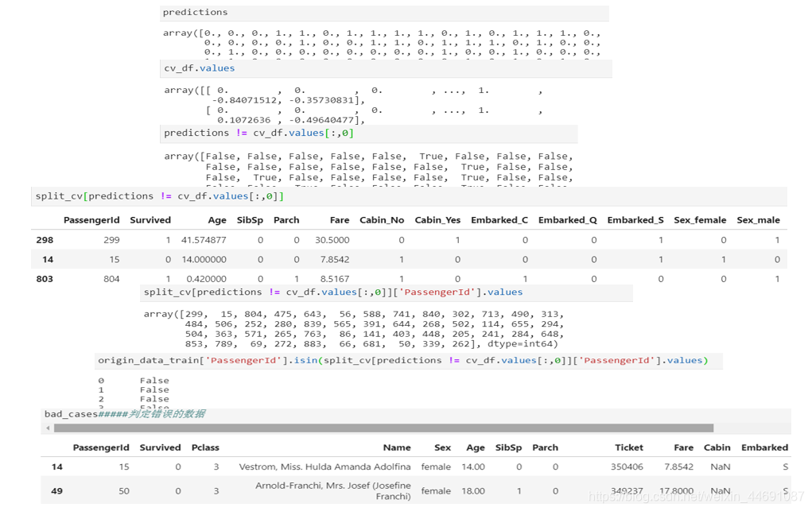
Task: Focus the 'predictions' code cell
Action: point(384,13)
